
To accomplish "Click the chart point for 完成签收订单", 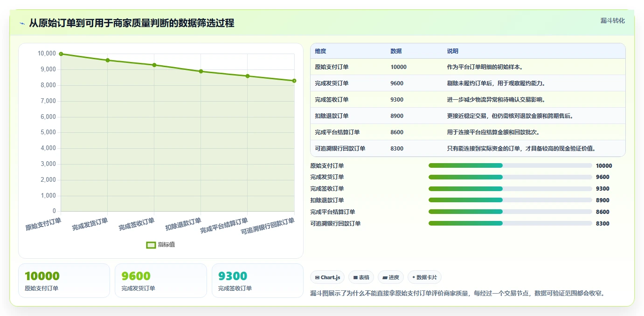I will (x=154, y=65).
